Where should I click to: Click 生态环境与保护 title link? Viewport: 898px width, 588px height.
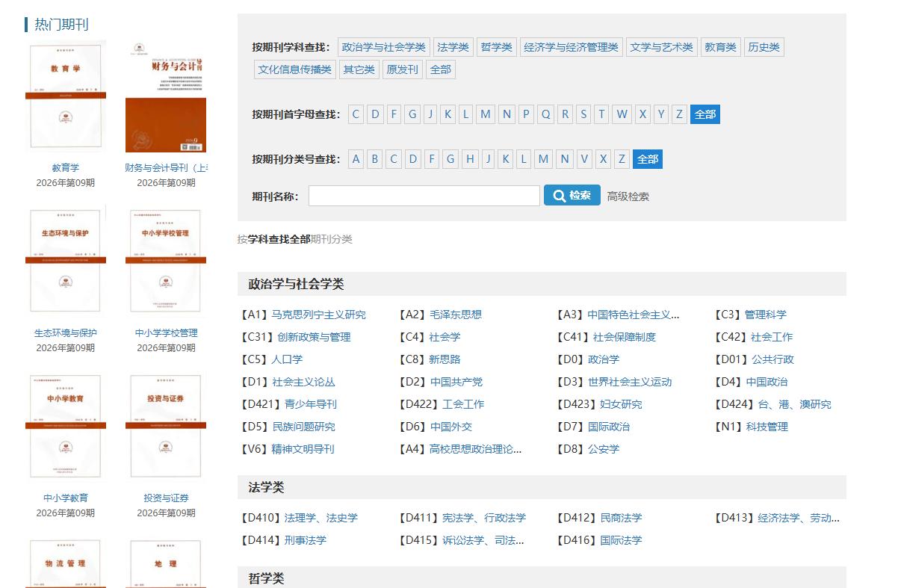[66, 333]
